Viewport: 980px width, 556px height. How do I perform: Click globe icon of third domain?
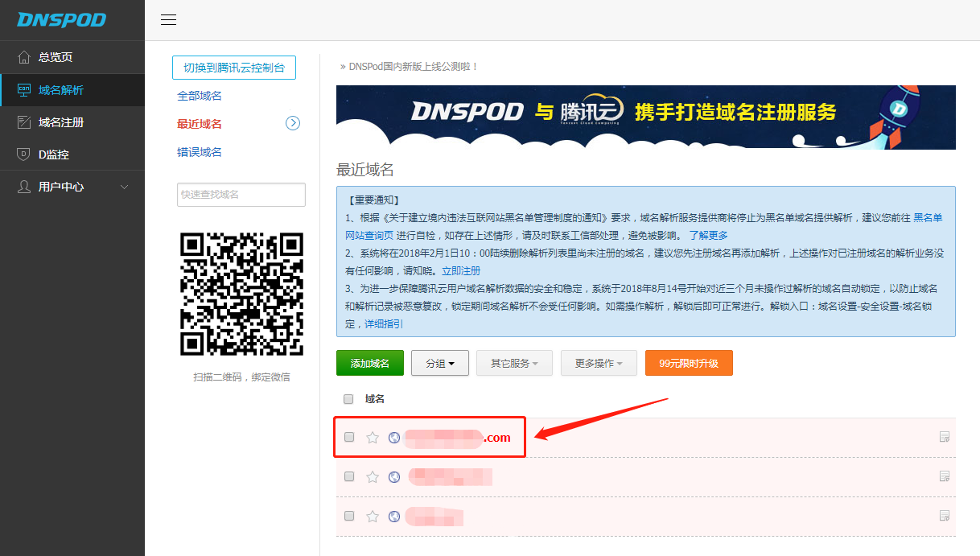(394, 517)
